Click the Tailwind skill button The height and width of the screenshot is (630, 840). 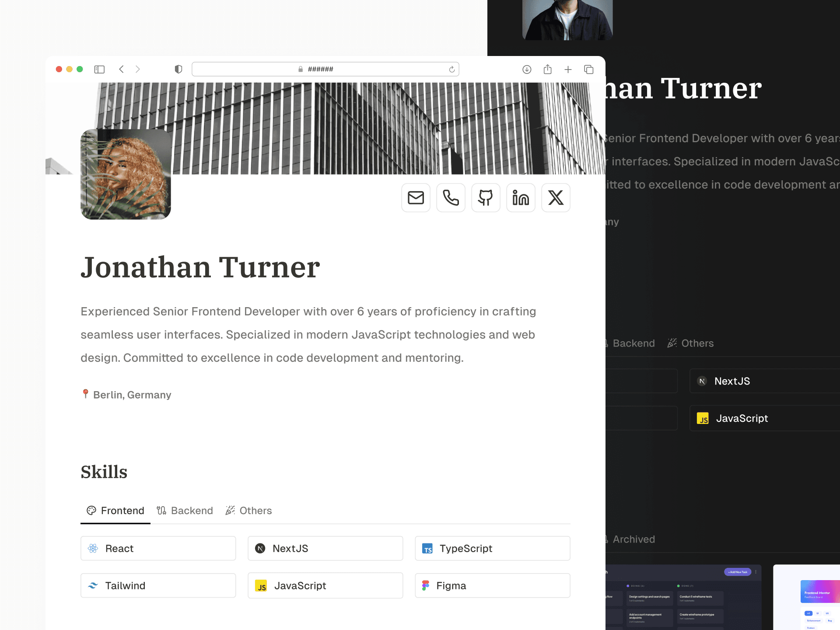158,586
